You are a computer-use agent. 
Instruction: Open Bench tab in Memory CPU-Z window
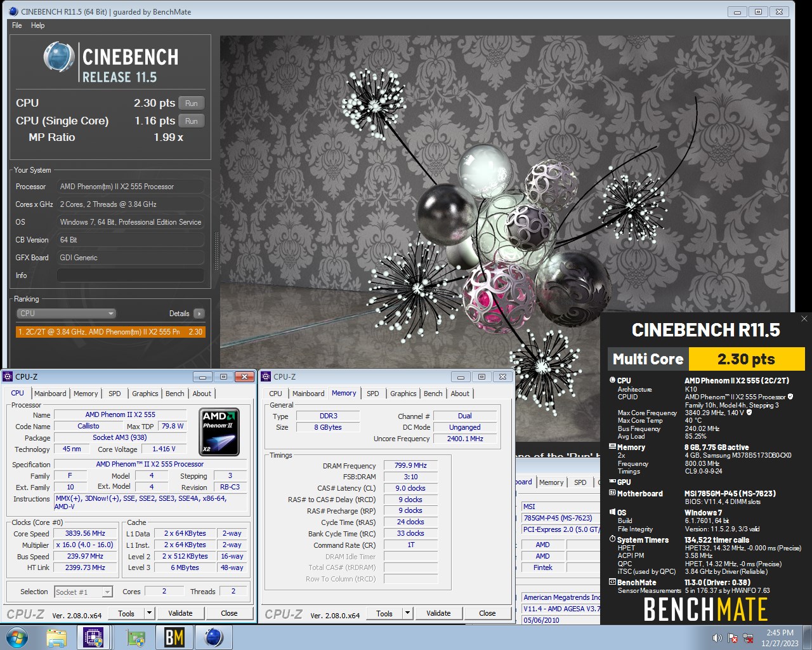point(433,394)
